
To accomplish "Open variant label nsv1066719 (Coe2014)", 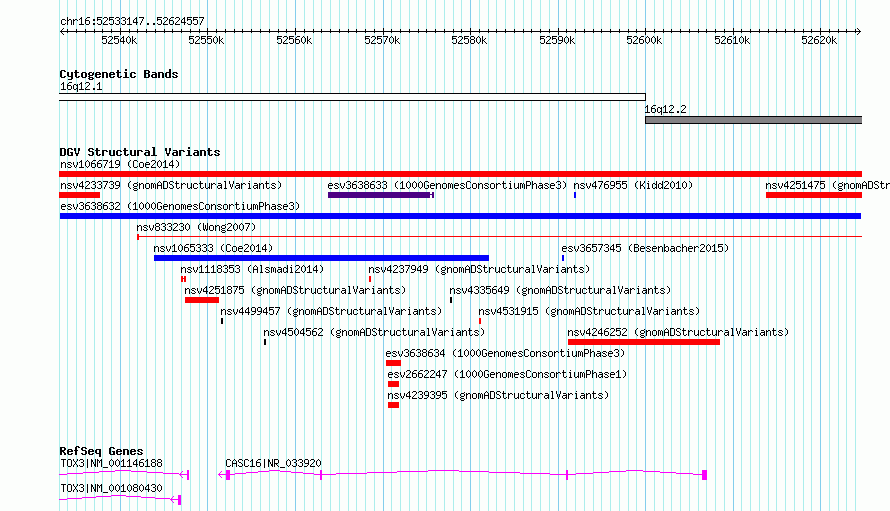I will click(120, 164).
